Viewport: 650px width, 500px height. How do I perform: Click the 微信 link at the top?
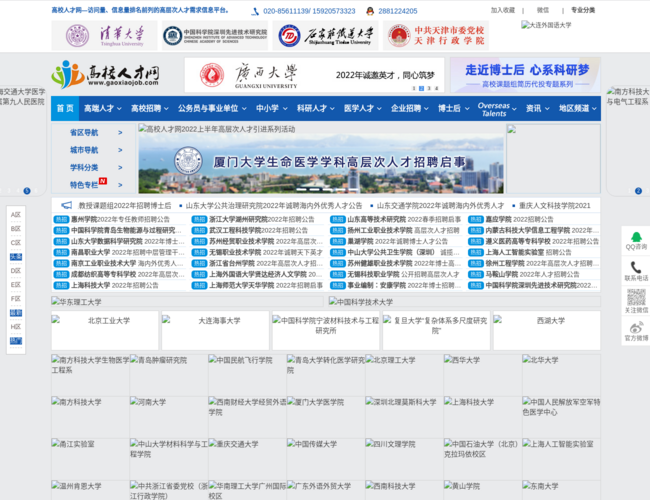point(543,10)
